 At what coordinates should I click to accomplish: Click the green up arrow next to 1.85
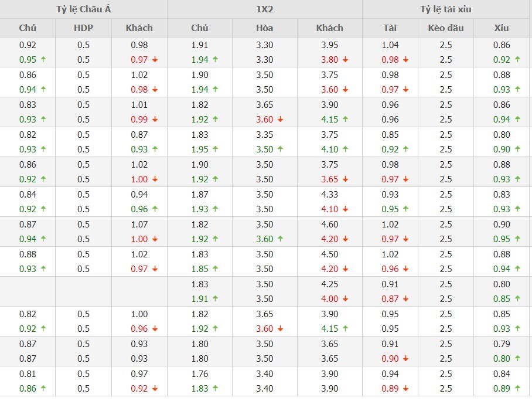coord(215,269)
